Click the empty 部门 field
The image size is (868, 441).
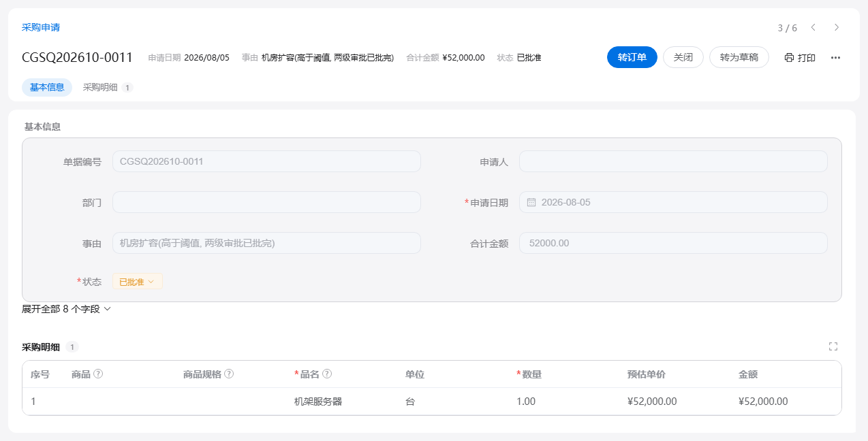pyautogui.click(x=266, y=202)
